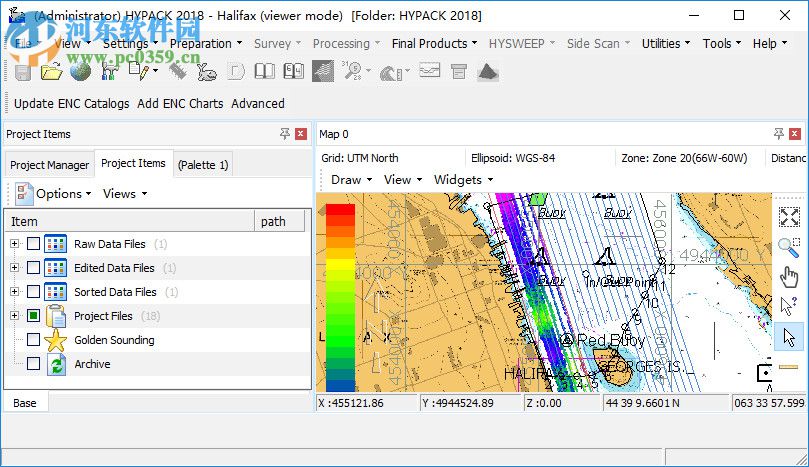Click the 3D terrain pyramid icon
This screenshot has height=467, width=809.
pos(488,72)
